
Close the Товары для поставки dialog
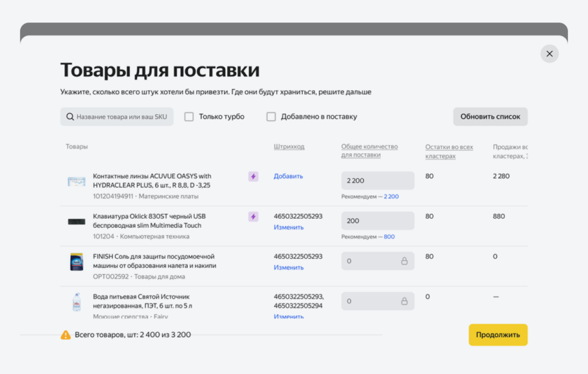pos(549,53)
